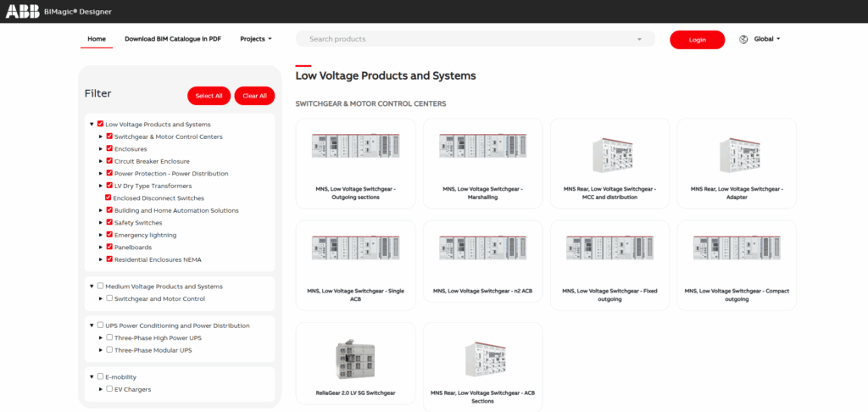Uncheck Residential Enclosures NEMA checkbox

pos(109,259)
